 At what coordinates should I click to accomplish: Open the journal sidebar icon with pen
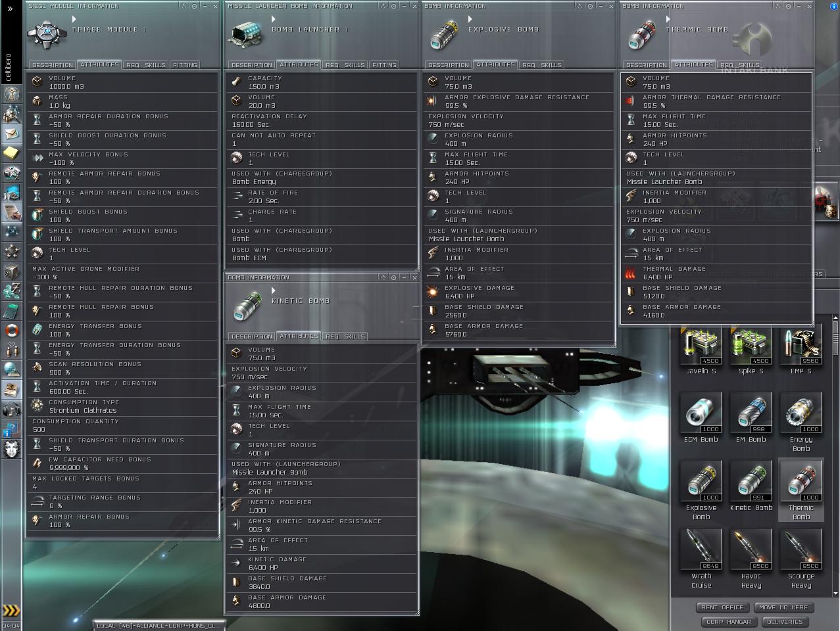11,212
